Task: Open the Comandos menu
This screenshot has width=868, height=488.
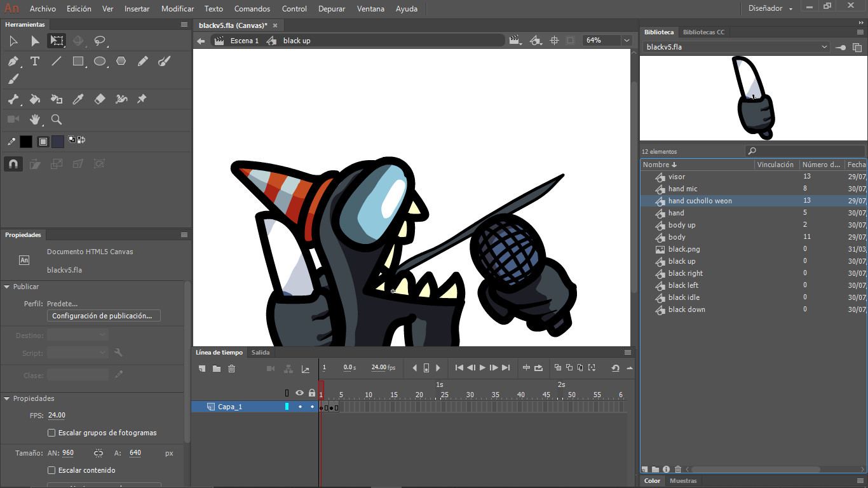Action: pyautogui.click(x=252, y=9)
